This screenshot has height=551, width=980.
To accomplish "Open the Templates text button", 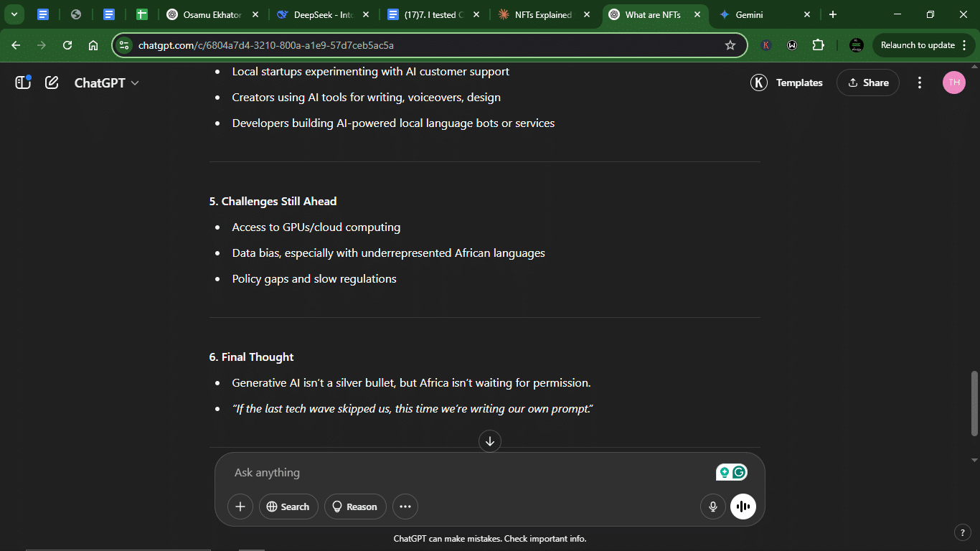I will coord(799,83).
